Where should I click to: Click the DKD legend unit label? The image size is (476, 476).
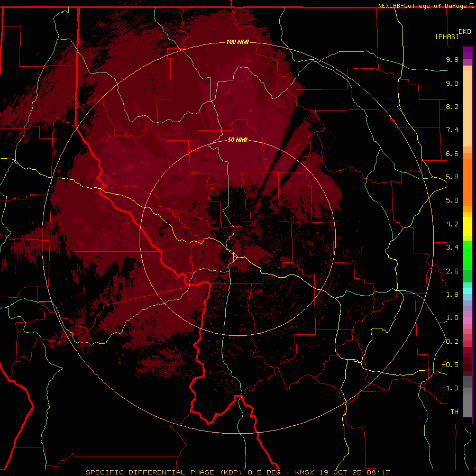click(465, 32)
